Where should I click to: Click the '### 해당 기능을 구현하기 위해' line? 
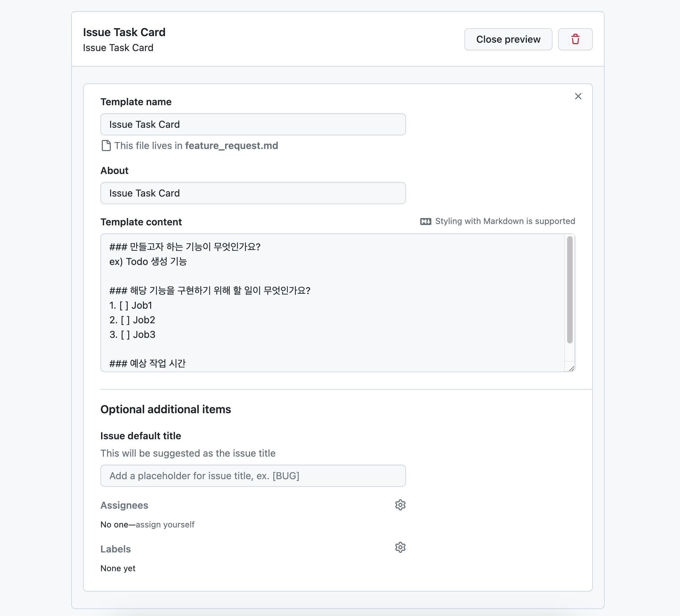tap(210, 291)
